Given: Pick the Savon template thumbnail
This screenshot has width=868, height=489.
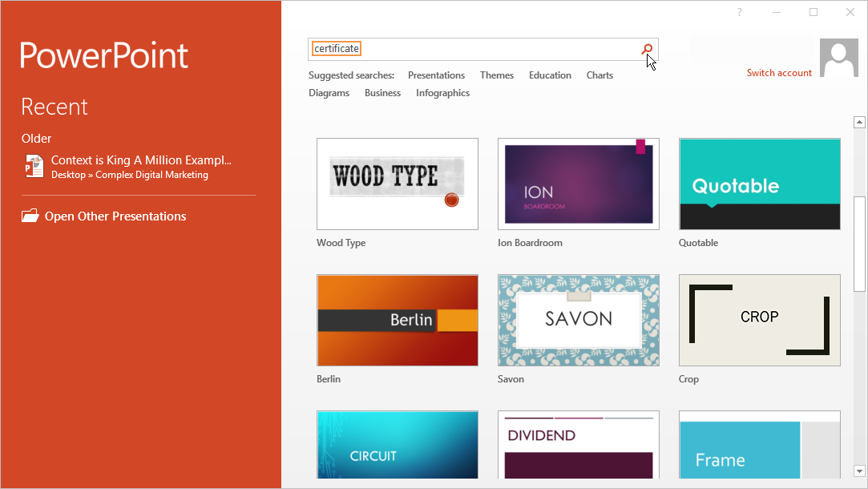Looking at the screenshot, I should coord(579,321).
